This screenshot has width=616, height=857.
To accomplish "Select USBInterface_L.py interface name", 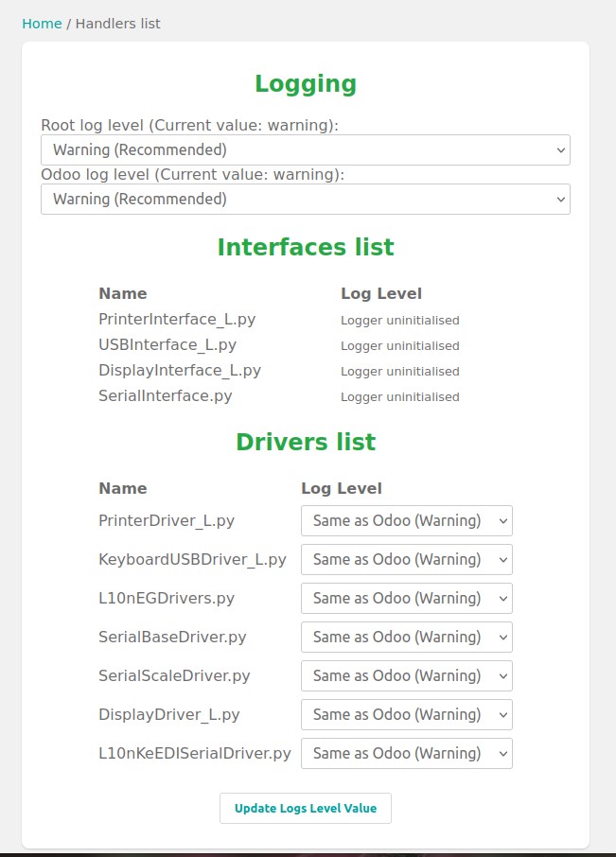I will (167, 345).
